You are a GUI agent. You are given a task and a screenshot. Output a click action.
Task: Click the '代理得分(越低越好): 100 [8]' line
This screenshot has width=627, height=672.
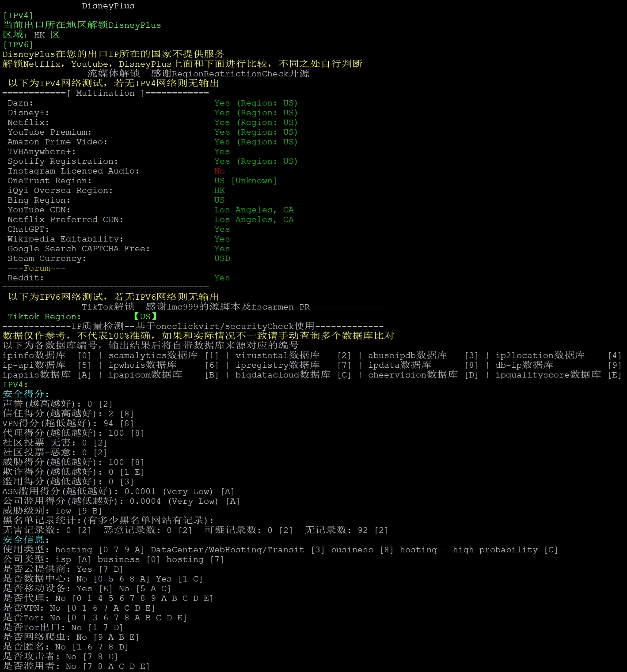(x=73, y=433)
